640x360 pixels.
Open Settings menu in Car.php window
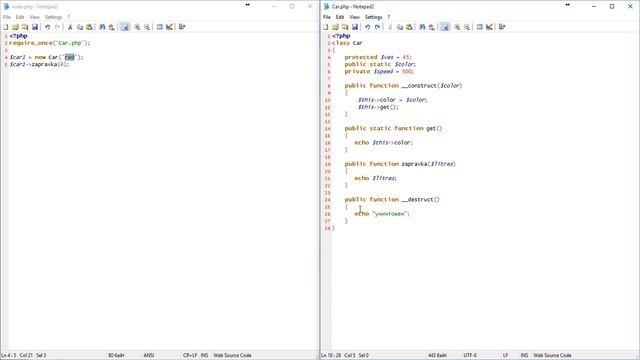[373, 17]
